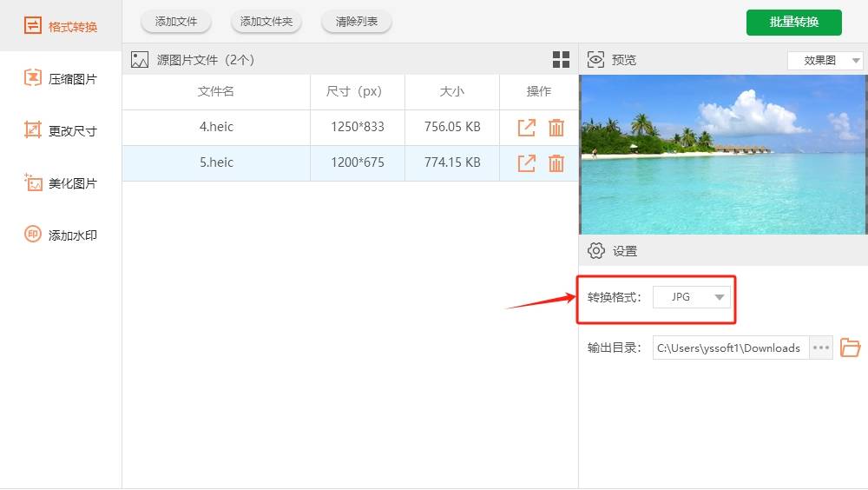Screen dimensions: 868x490
Task: Click the 预览 eye icon
Action: [595, 60]
